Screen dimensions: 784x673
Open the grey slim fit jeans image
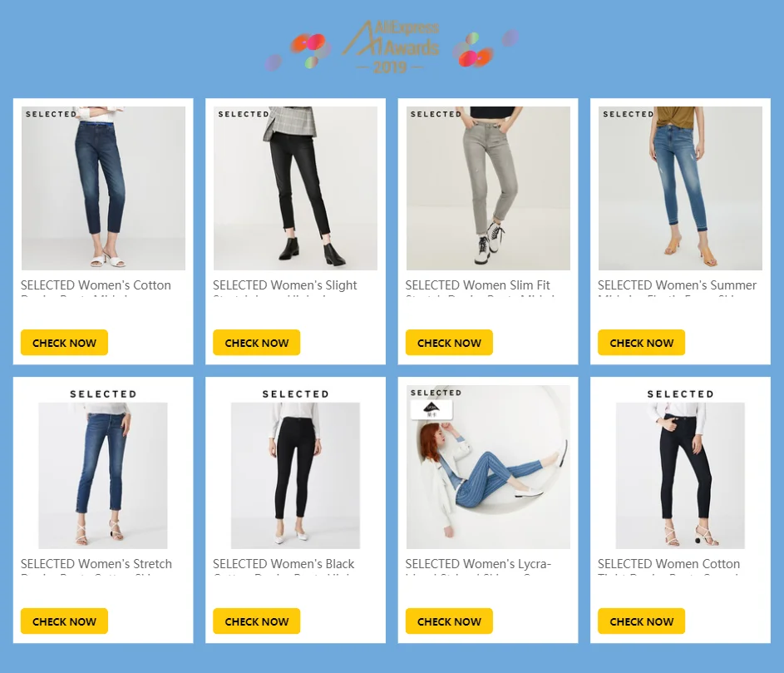[488, 188]
